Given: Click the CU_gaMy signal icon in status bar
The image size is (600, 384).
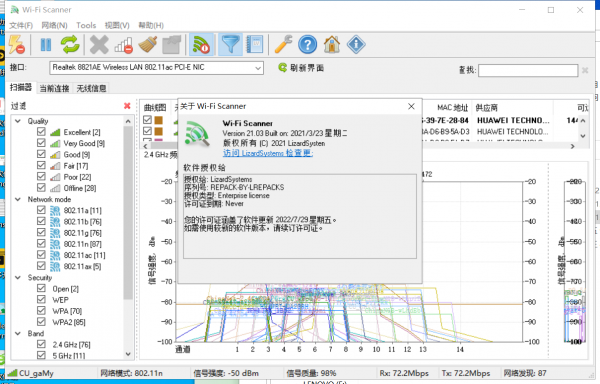Looking at the screenshot, I should click(x=12, y=373).
